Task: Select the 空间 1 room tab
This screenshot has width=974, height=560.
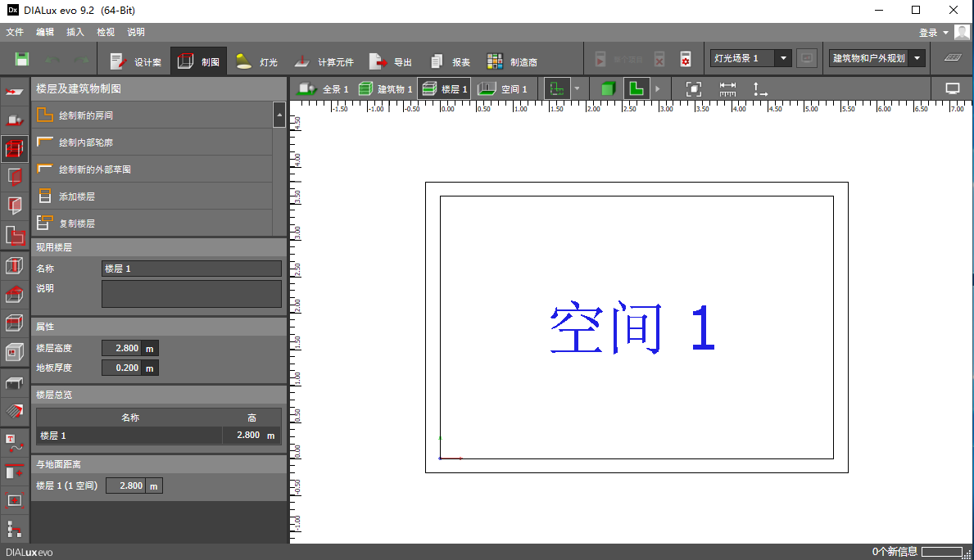Action: point(502,88)
